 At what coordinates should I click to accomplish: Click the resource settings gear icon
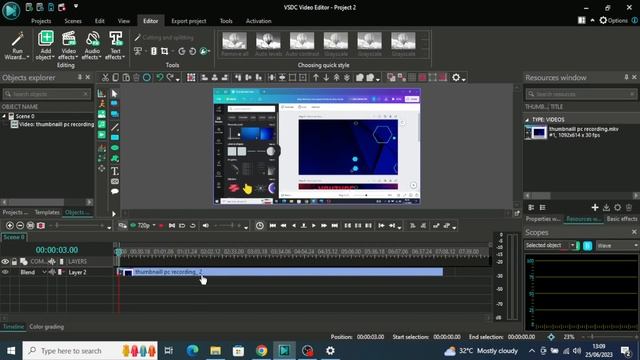click(618, 208)
